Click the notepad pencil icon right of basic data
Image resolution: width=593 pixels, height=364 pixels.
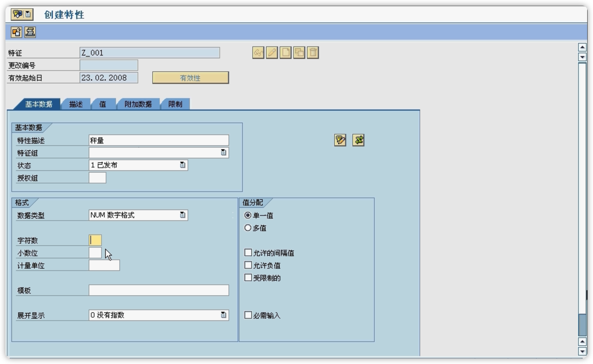[340, 140]
